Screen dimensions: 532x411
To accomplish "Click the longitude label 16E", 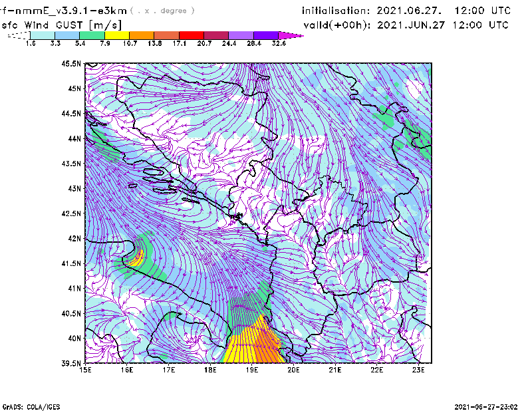I will click(x=127, y=370).
